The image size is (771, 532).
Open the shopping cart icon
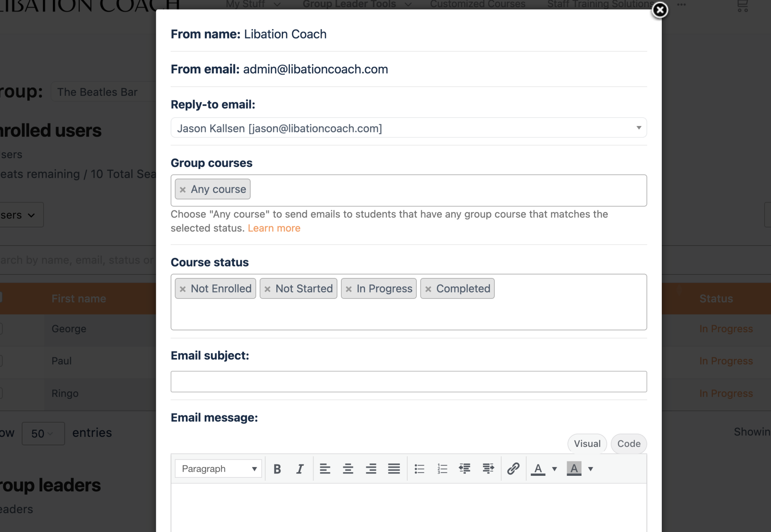[x=742, y=6]
